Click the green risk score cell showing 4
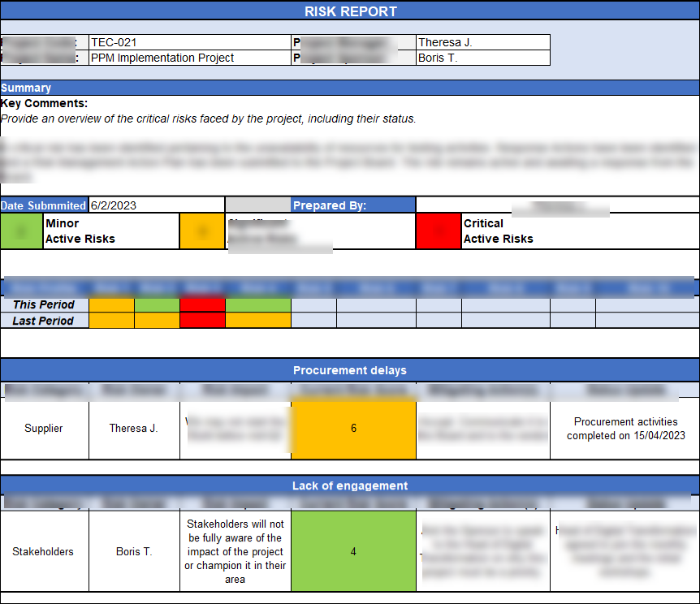This screenshot has width=700, height=604. point(353,550)
